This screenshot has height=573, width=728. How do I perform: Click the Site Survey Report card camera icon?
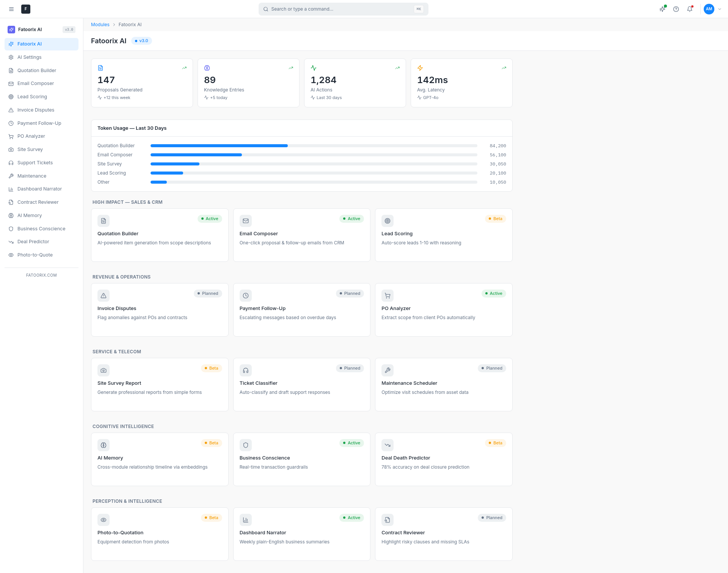pos(104,370)
